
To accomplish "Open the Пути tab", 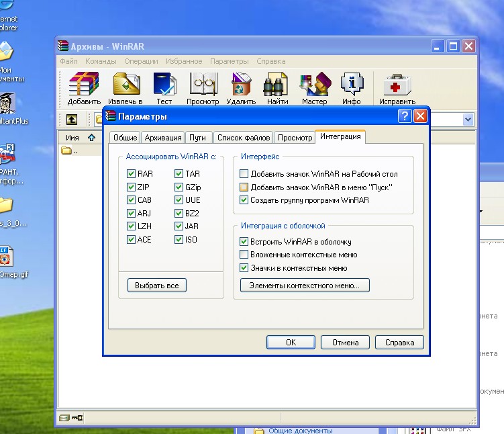I will click(x=197, y=138).
